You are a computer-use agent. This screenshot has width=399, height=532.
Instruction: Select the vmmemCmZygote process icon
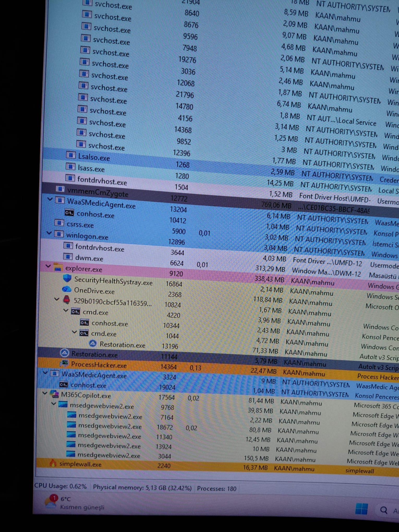pos(60,189)
